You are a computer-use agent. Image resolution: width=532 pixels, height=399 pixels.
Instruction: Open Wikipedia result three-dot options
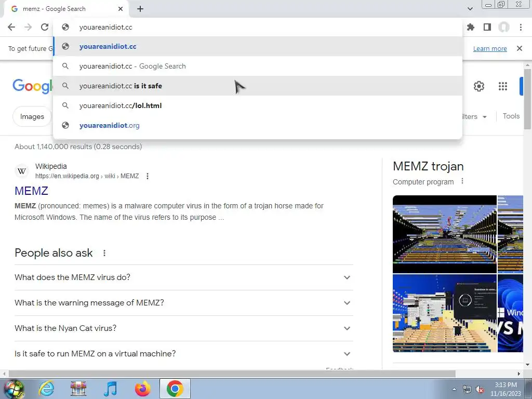coord(147,176)
